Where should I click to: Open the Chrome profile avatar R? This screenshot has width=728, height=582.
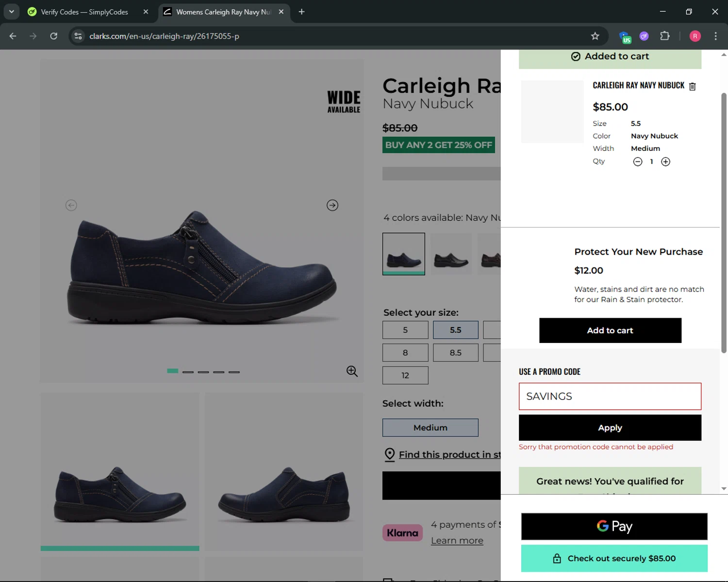(695, 36)
